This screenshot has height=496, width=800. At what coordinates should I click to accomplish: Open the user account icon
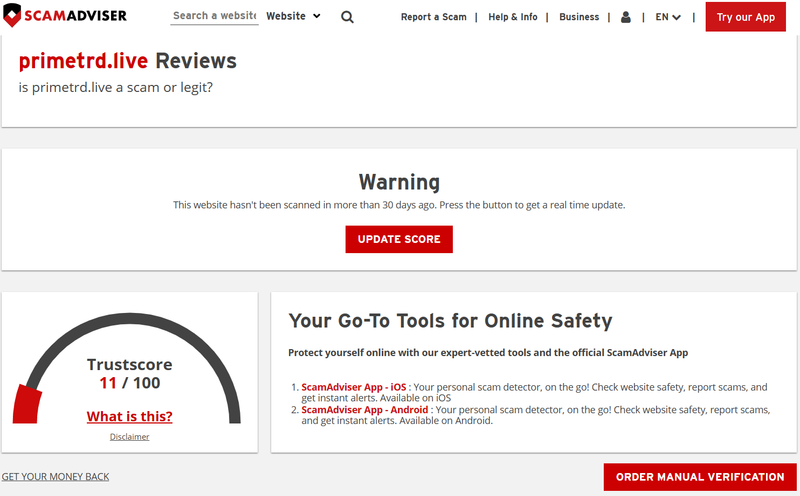pos(626,17)
